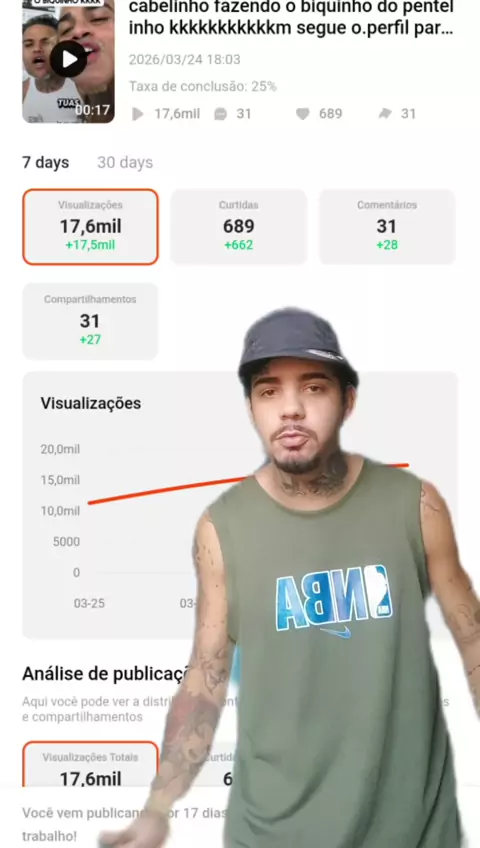The image size is (480, 848).
Task: Switch to the 7 days tab
Action: 45,162
